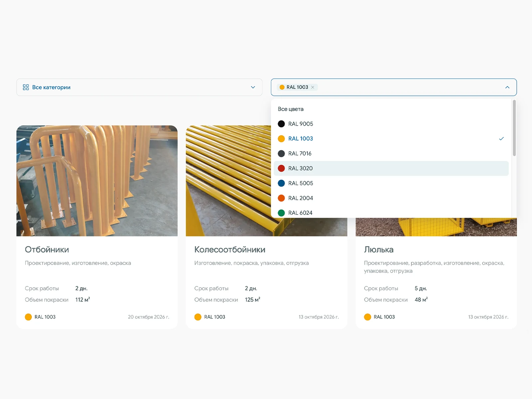Pick the RAL 3020 red option
Viewport: 532px width, 399px height.
coord(391,168)
